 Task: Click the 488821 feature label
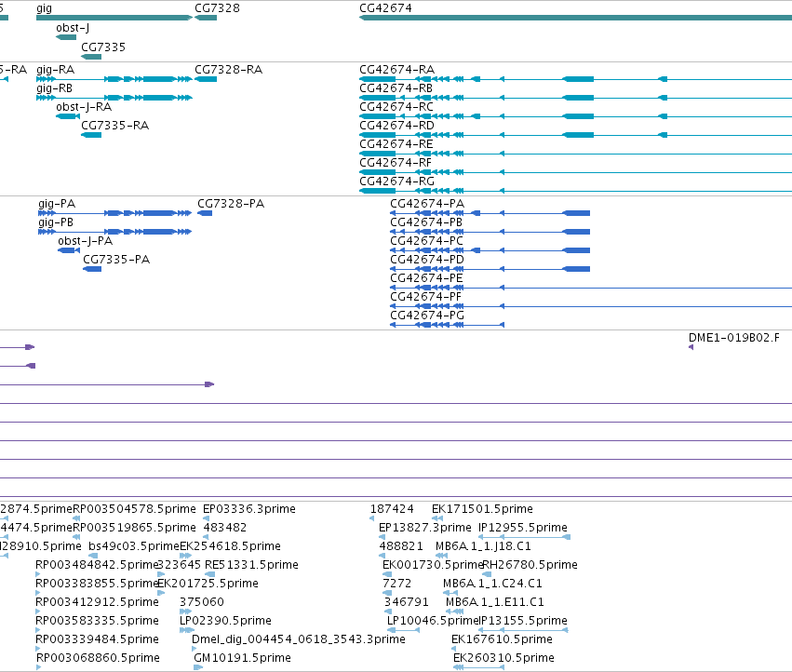[x=401, y=546]
